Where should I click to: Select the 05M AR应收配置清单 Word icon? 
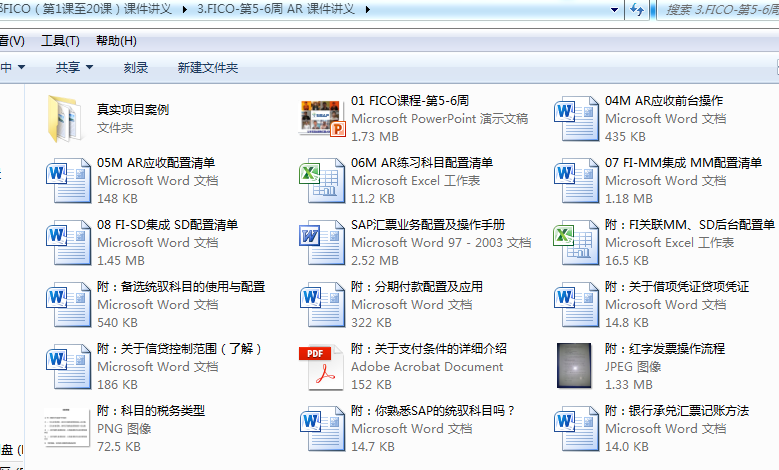click(68, 181)
